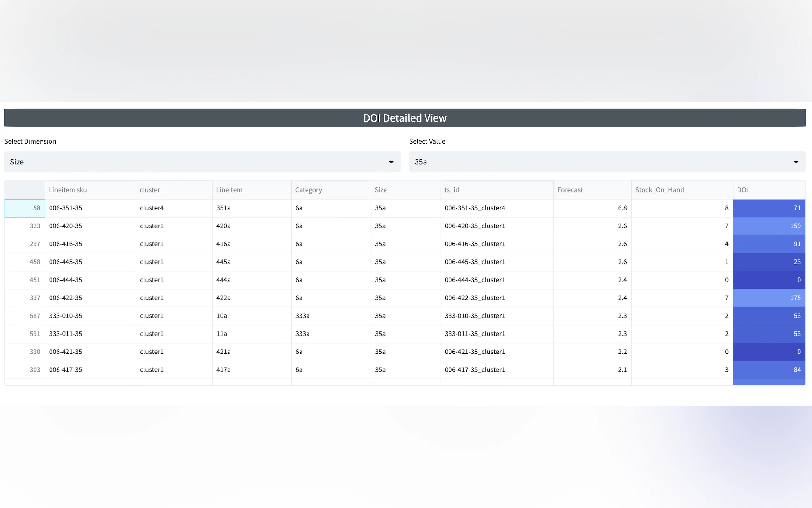
Task: Click the Stock_On_Hand column header
Action: click(x=659, y=190)
